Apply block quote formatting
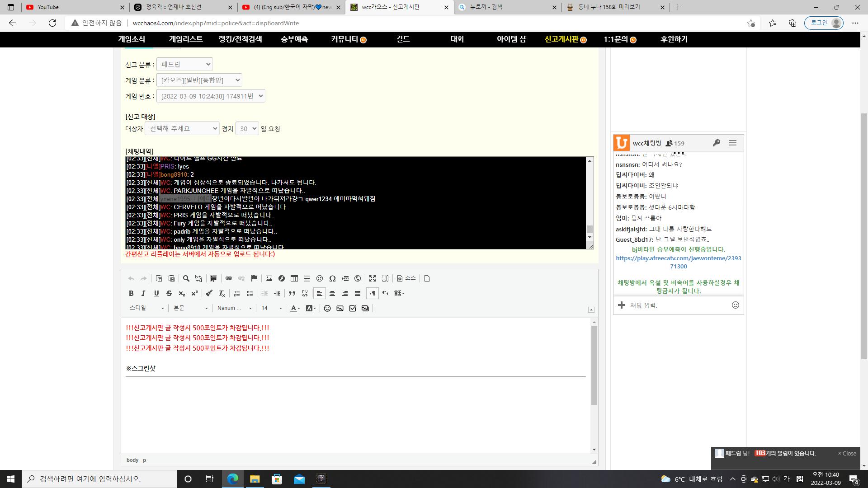868x488 pixels. tap(292, 293)
